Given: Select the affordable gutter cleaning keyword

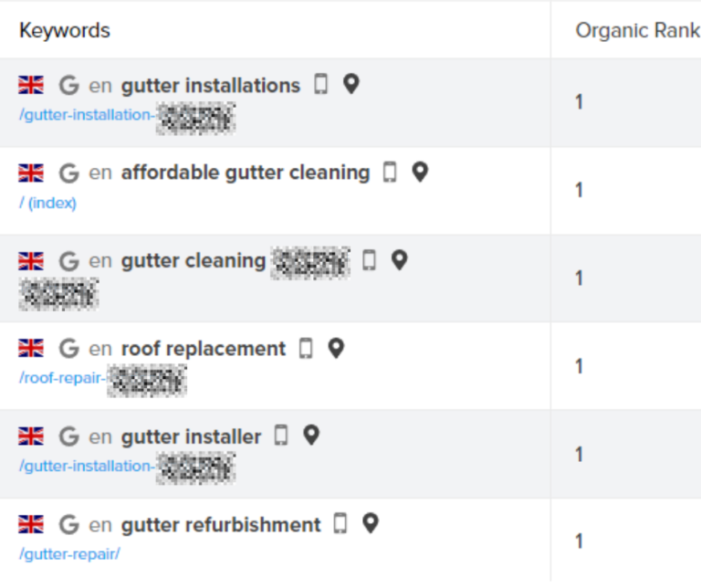Looking at the screenshot, I should pos(246,173).
